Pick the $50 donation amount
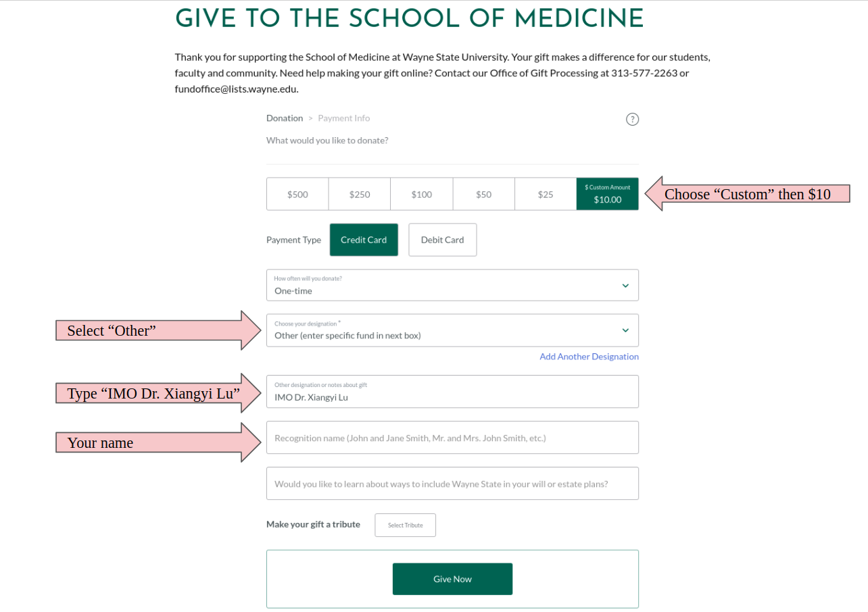This screenshot has width=868, height=612. point(483,195)
